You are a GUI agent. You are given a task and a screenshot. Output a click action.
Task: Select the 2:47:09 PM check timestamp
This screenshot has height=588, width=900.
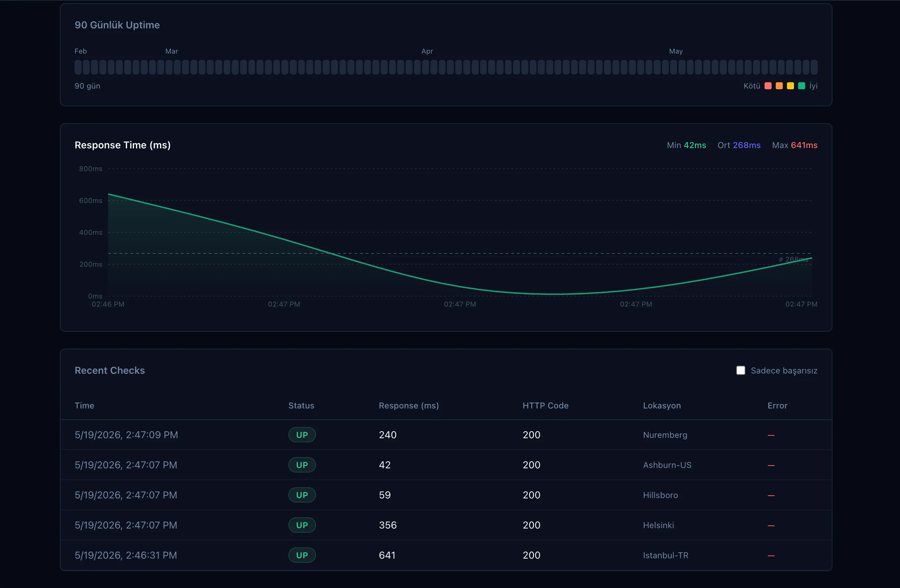126,434
